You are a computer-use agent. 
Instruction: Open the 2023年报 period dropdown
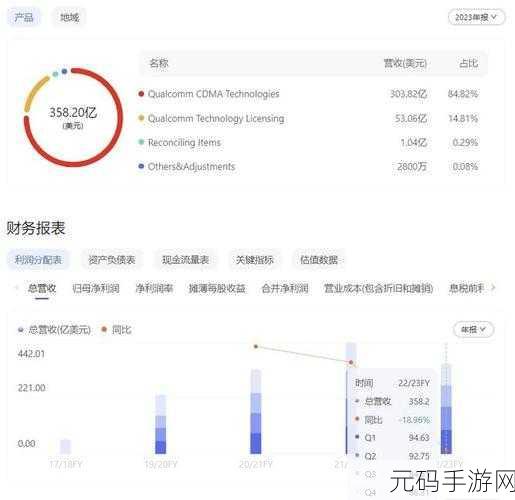[x=476, y=17]
